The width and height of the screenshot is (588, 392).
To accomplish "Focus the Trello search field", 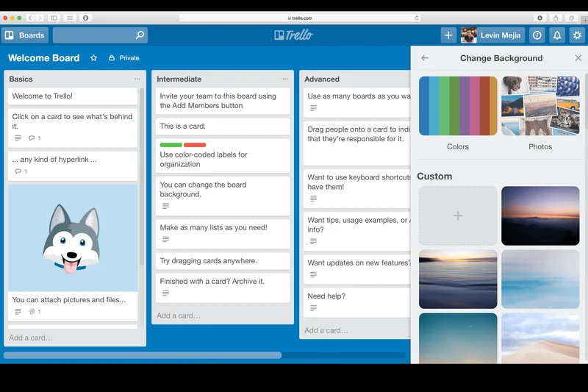I will [100, 35].
